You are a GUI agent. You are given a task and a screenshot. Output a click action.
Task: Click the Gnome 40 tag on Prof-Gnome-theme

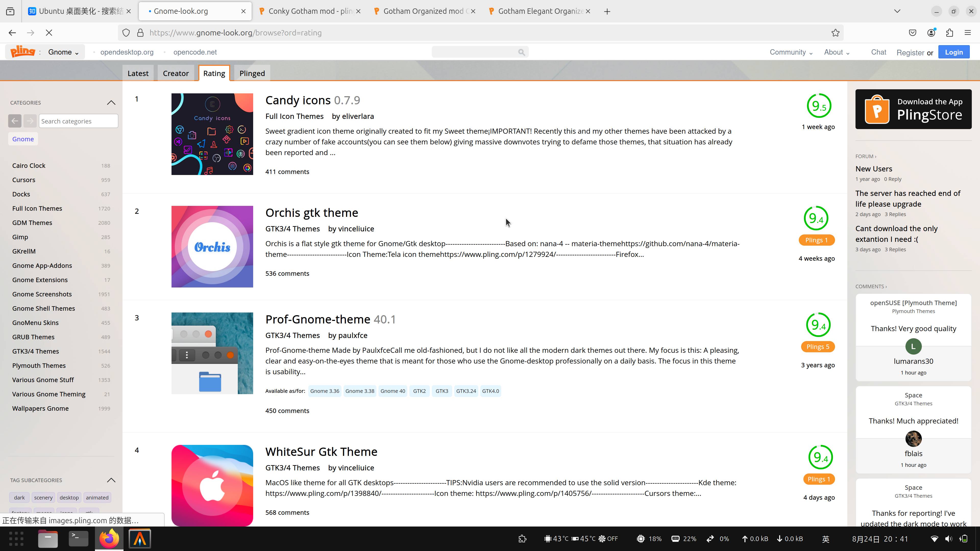(393, 391)
